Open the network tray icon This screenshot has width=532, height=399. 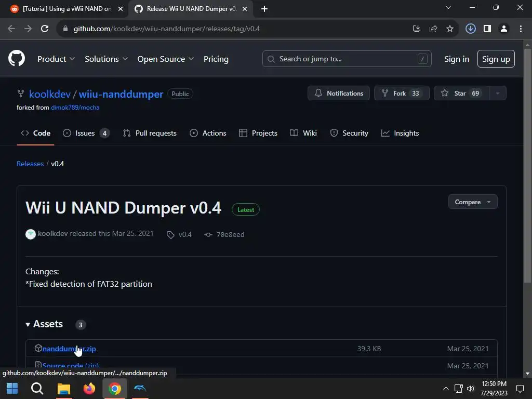[458, 389]
